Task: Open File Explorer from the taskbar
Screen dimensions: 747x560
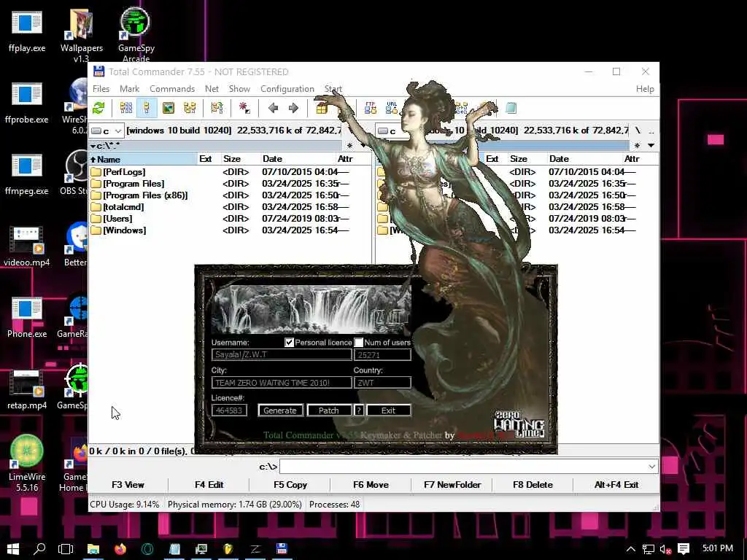Action: tap(93, 548)
